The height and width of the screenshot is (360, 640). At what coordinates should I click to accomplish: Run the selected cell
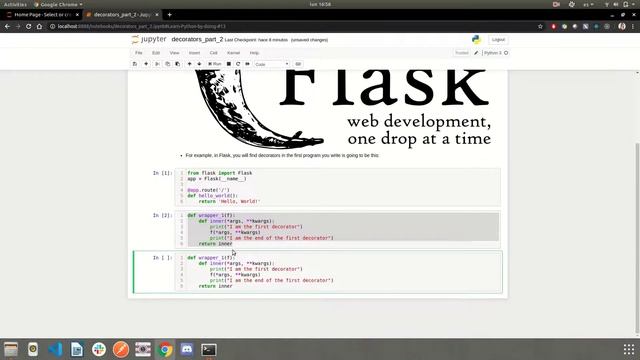(x=215, y=64)
